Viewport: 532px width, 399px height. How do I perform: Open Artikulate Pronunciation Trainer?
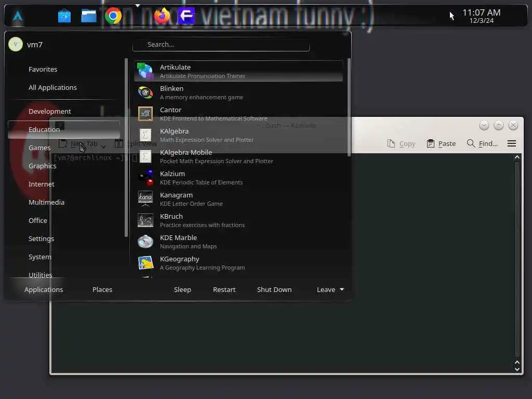238,71
